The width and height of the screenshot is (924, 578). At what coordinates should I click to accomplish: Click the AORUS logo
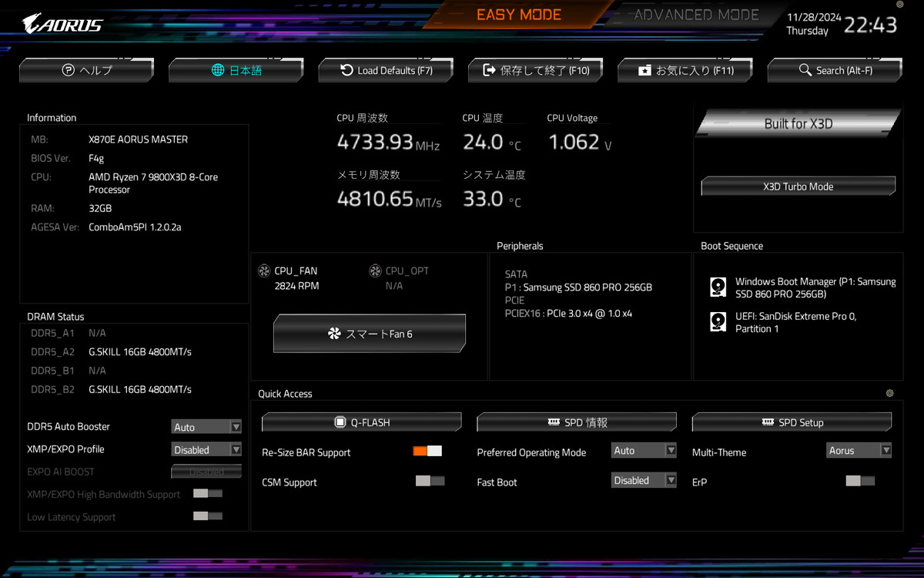click(x=62, y=24)
